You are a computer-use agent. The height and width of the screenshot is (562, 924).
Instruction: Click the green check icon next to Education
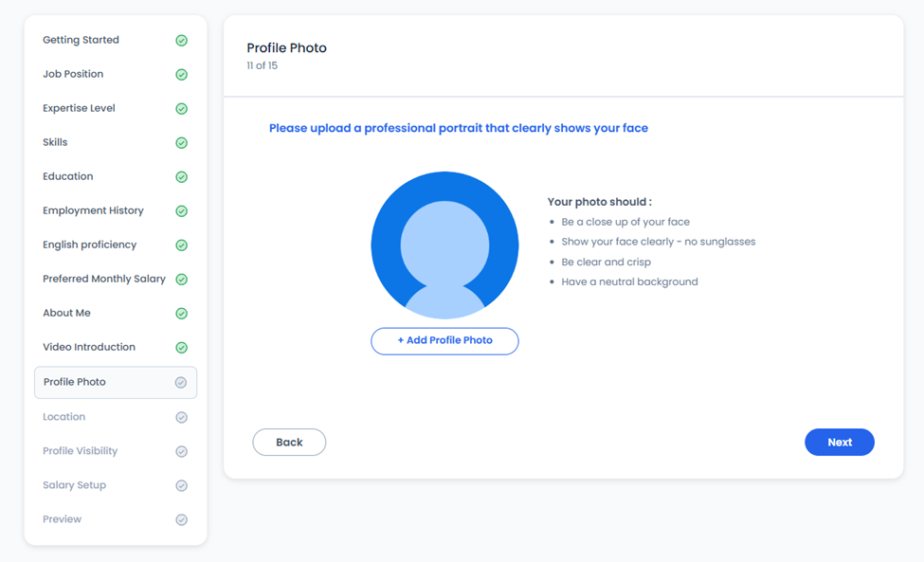(x=182, y=176)
